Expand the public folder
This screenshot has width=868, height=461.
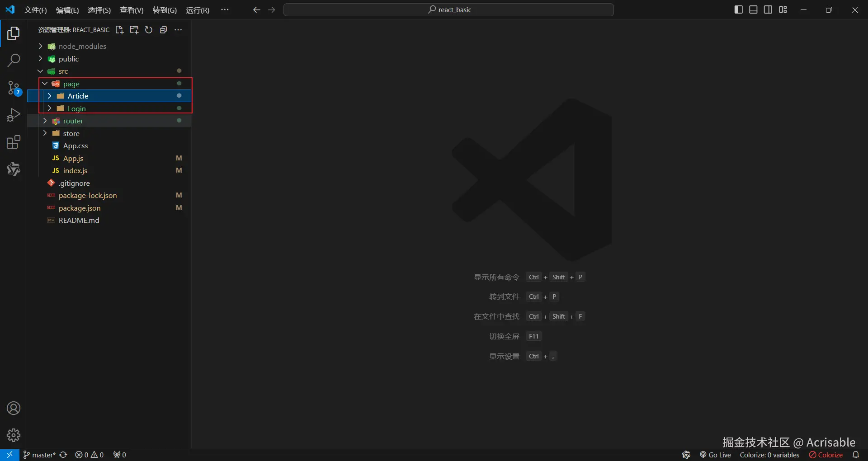click(40, 59)
